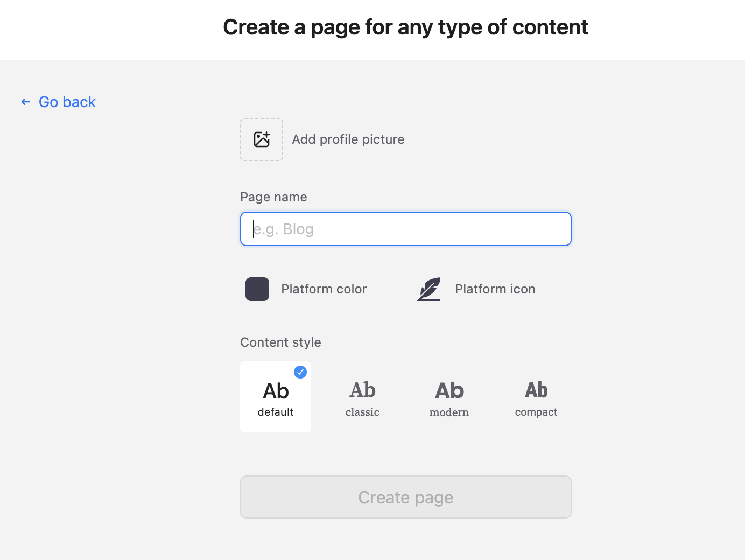Click the Page name field label
This screenshot has width=745, height=560.
pos(273,197)
